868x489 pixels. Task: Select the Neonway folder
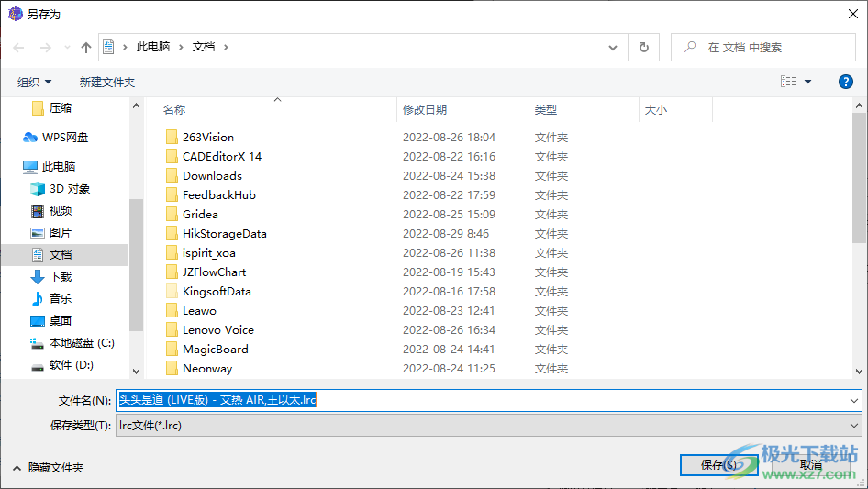point(207,369)
